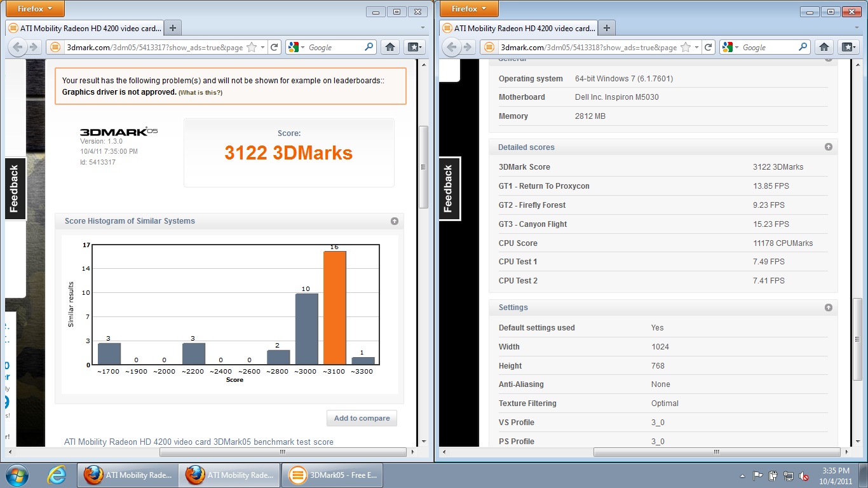Select ATI Mobility Radeon tab in right window
Image resolution: width=868 pixels, height=488 pixels.
[x=519, y=28]
